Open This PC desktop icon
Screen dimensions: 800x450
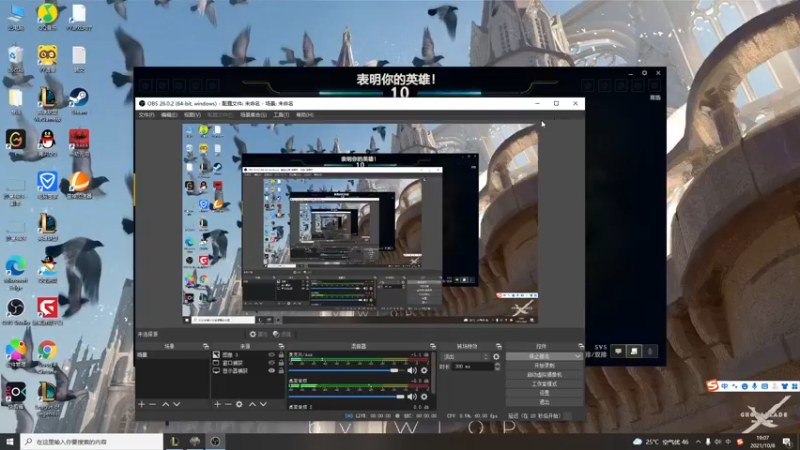tap(16, 16)
